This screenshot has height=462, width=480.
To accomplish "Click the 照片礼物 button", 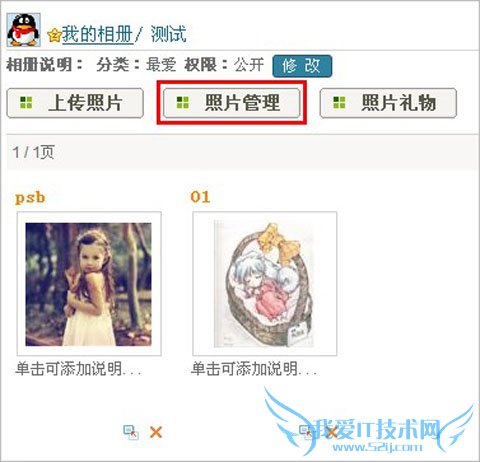I will coord(388,103).
